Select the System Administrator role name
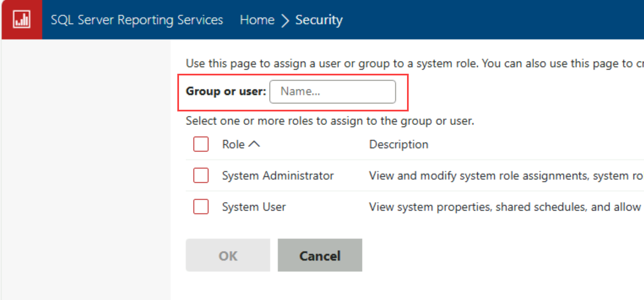The height and width of the screenshot is (300, 644). pos(278,176)
